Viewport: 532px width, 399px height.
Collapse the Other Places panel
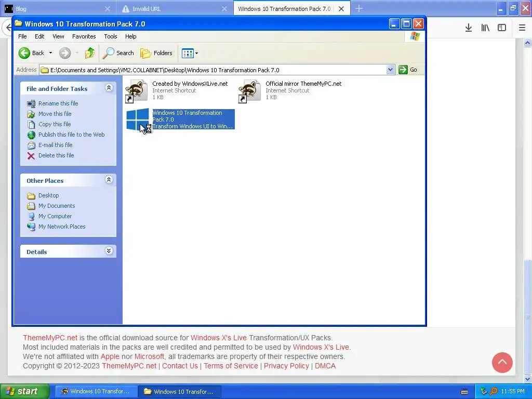(109, 180)
